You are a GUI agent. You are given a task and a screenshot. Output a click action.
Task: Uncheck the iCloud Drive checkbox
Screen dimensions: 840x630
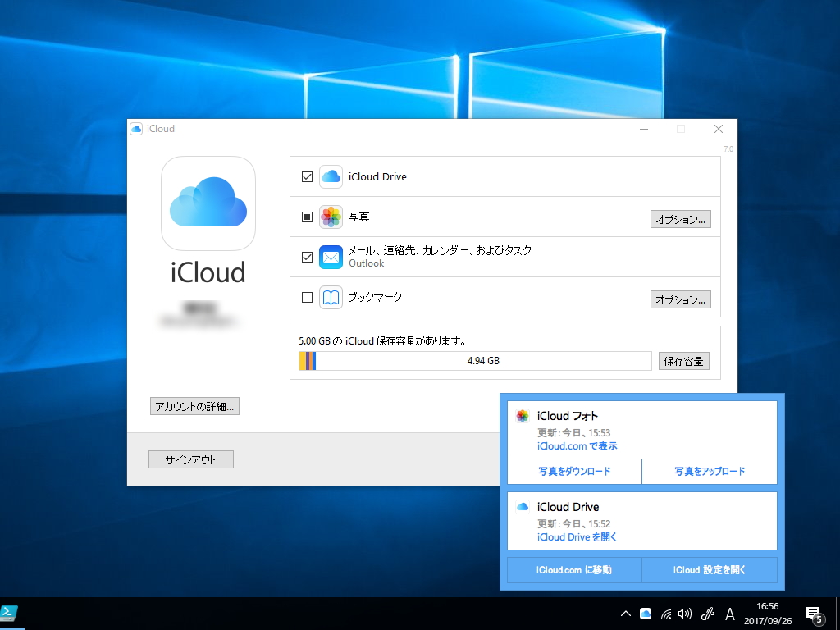coord(308,176)
